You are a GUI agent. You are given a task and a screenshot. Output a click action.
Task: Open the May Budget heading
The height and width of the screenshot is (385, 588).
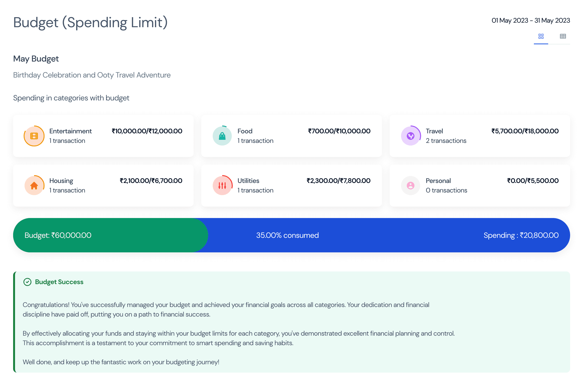coord(36,59)
